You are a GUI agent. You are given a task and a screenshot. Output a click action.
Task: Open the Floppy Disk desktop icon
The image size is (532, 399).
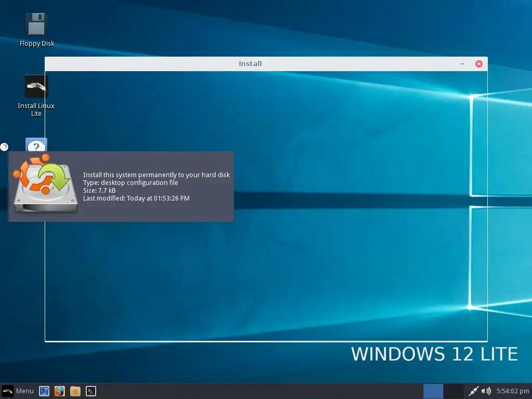(36, 24)
